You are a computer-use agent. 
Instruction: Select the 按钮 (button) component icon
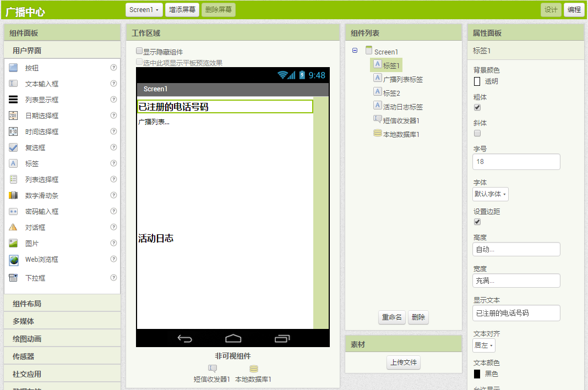click(14, 68)
